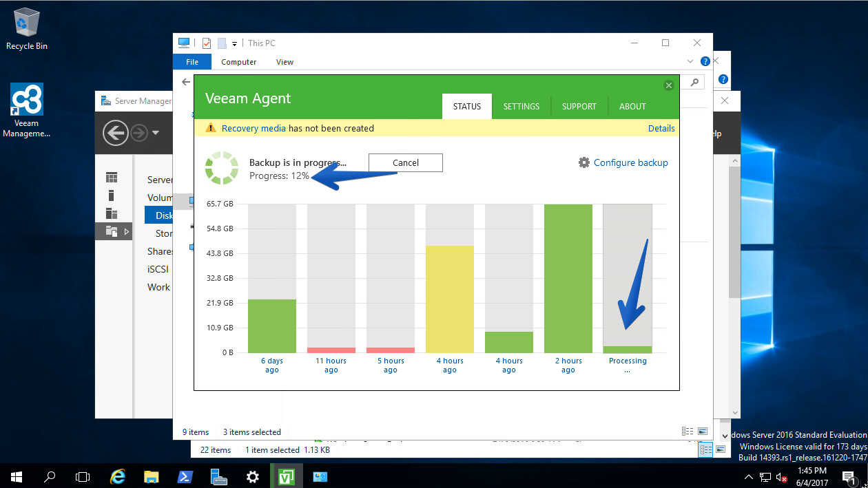
Task: Expand the File and Storage Services arrow
Action: pos(126,232)
